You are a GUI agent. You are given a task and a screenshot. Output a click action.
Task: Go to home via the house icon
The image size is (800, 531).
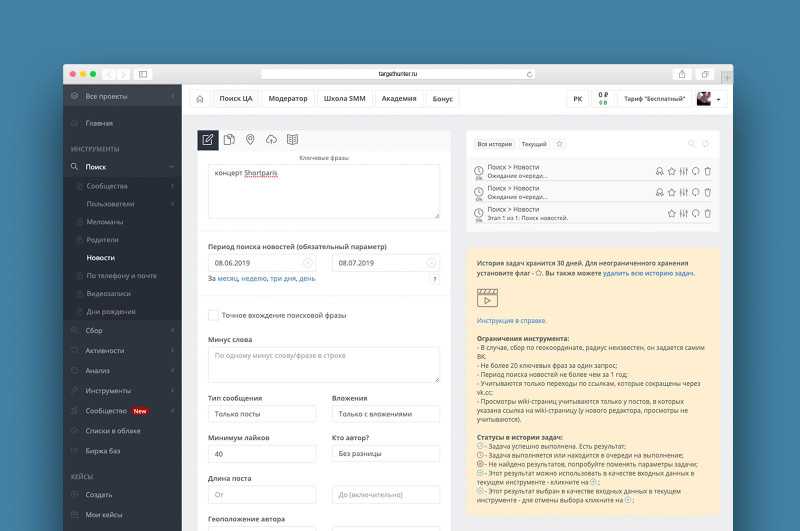click(200, 99)
